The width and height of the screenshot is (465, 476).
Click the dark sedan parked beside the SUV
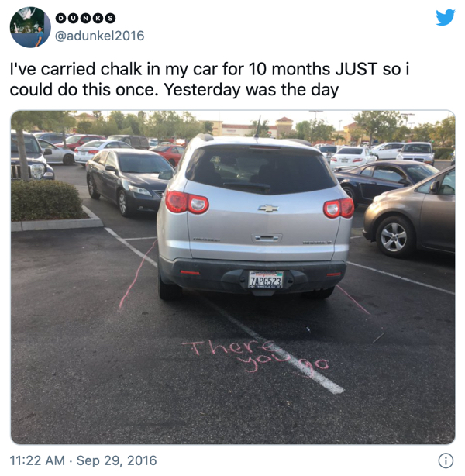[x=129, y=181]
